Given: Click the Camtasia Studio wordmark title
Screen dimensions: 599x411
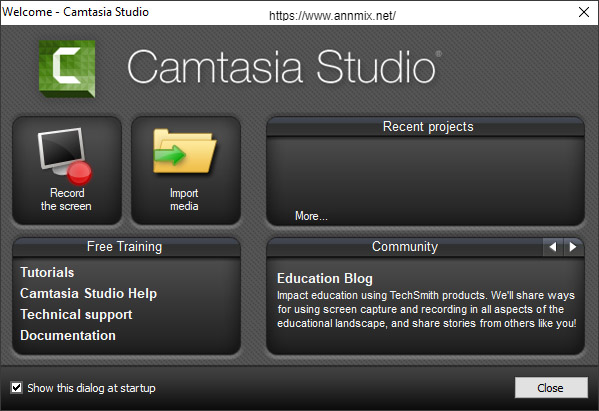Looking at the screenshot, I should 283,67.
